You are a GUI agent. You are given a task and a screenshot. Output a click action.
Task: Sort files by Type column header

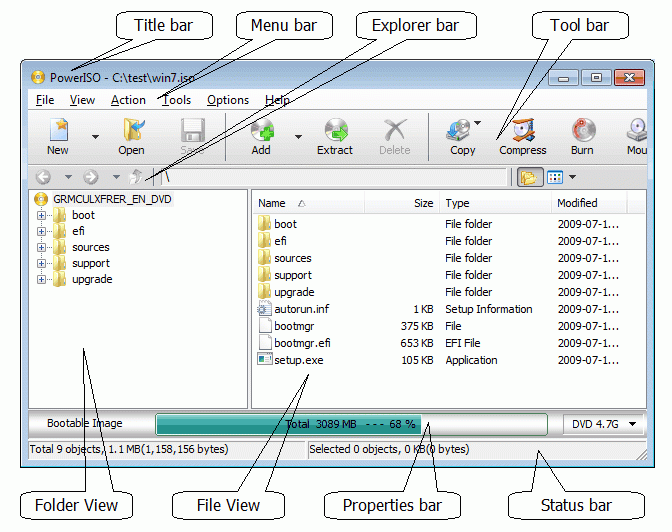click(495, 203)
